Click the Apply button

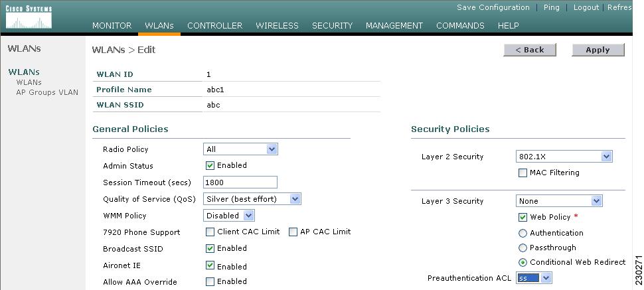pyautogui.click(x=598, y=50)
